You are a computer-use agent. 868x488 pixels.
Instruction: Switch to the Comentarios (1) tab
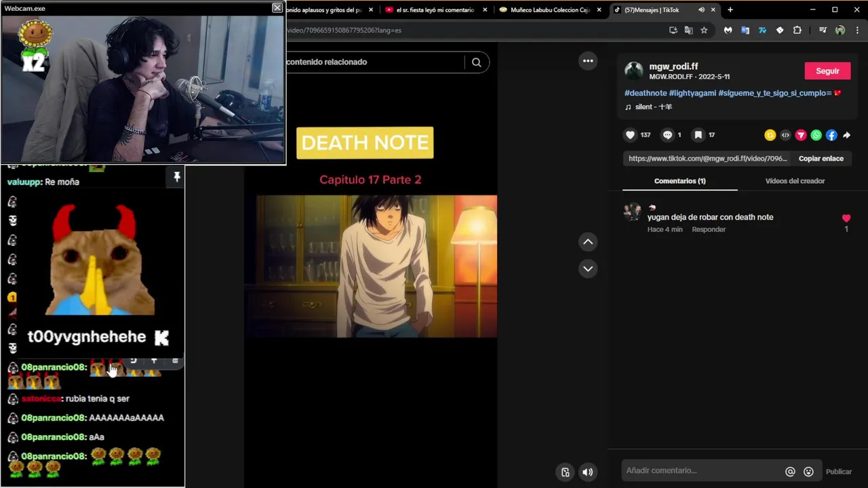(x=679, y=181)
